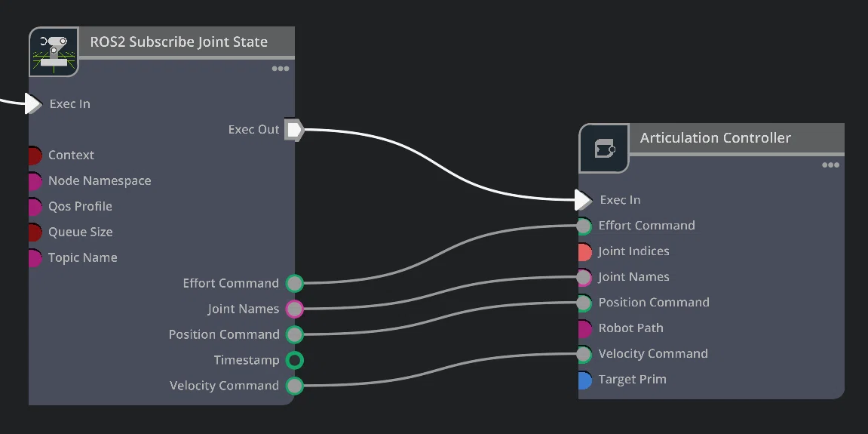Open the Articulation Controller options dots

tap(830, 165)
